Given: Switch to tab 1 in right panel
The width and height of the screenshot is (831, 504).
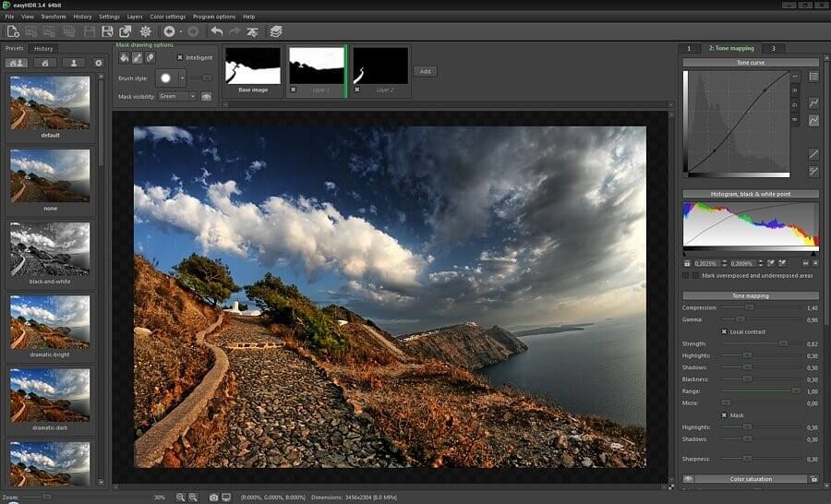Looking at the screenshot, I should (689, 48).
